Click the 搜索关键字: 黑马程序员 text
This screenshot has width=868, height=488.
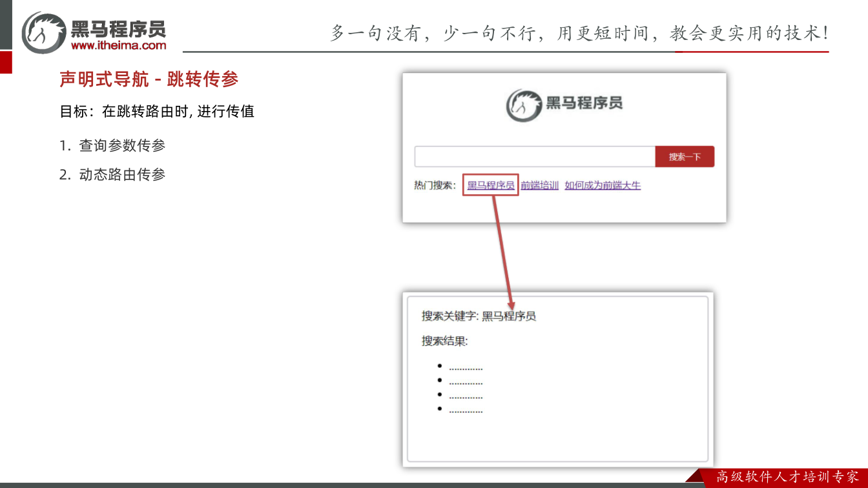coord(479,316)
